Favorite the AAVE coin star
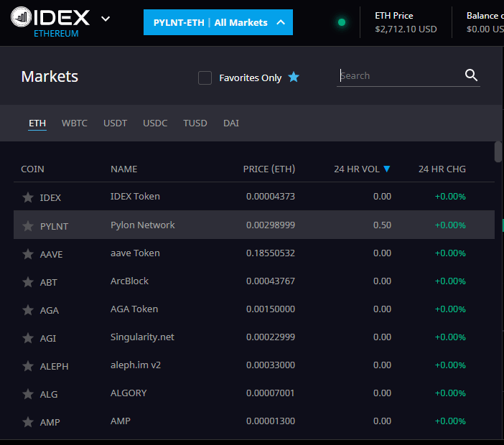504x445 pixels. click(28, 254)
